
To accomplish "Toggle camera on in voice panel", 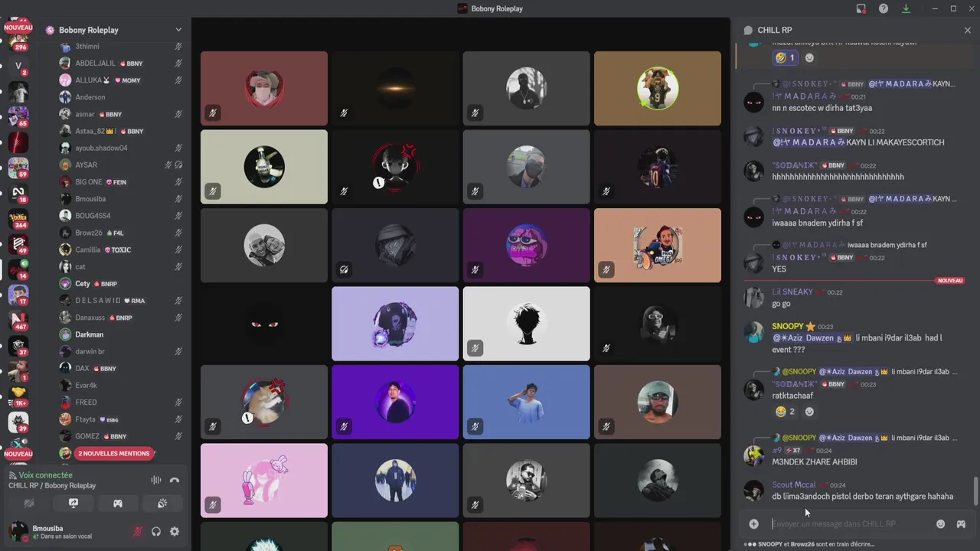I will click(29, 504).
